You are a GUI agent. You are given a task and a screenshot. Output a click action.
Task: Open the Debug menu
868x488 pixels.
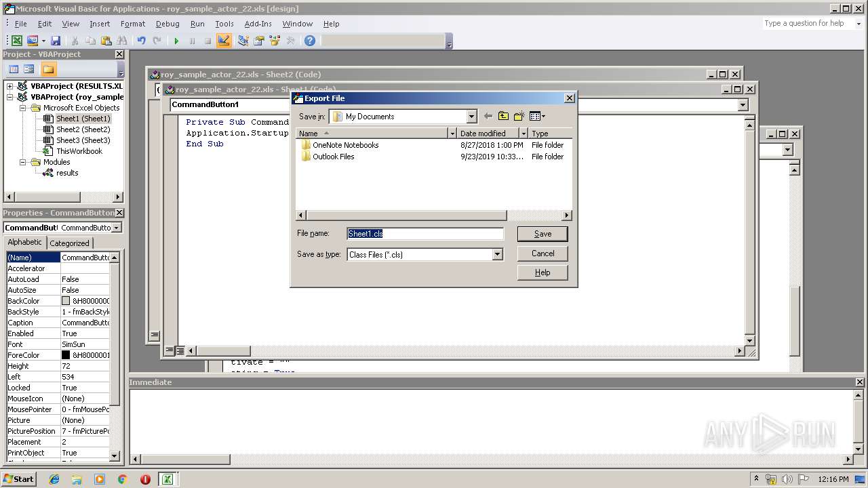[167, 24]
